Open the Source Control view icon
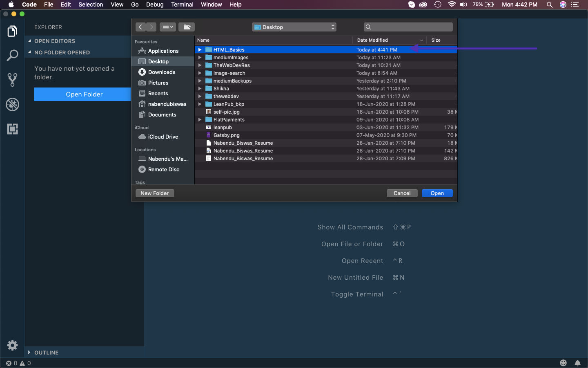Viewport: 588px width, 368px height. pyautogui.click(x=12, y=80)
